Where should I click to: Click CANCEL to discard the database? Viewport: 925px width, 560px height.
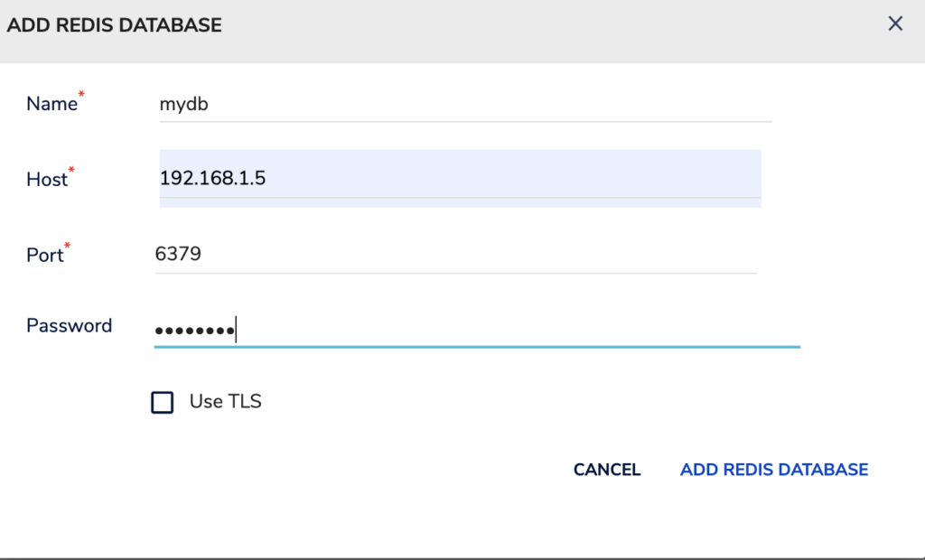point(607,470)
